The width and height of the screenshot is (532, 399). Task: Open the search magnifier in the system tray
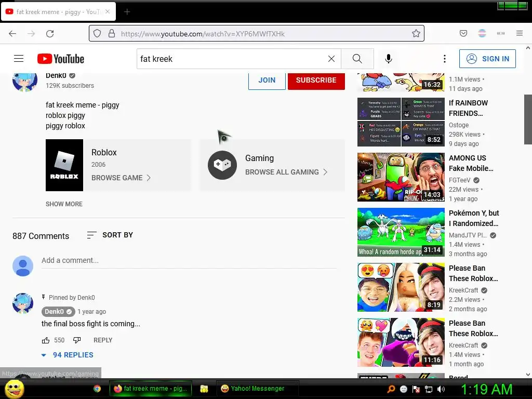point(391,389)
